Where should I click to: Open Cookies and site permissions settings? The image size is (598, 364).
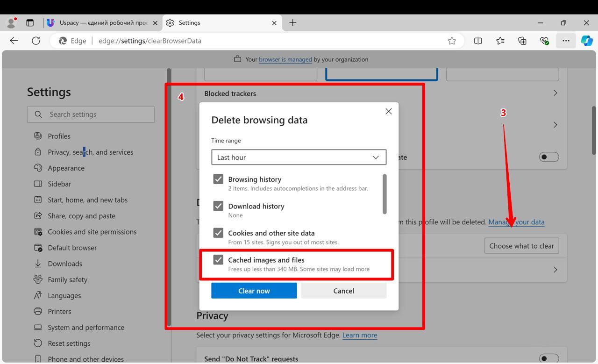(92, 232)
